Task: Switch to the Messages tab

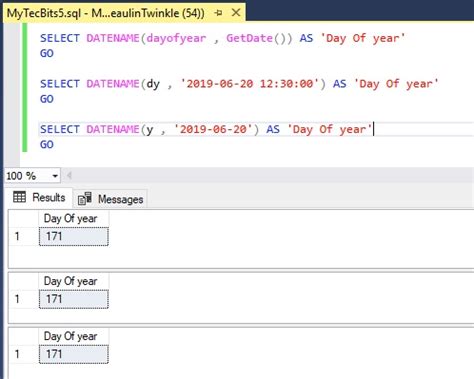Action: (110, 199)
